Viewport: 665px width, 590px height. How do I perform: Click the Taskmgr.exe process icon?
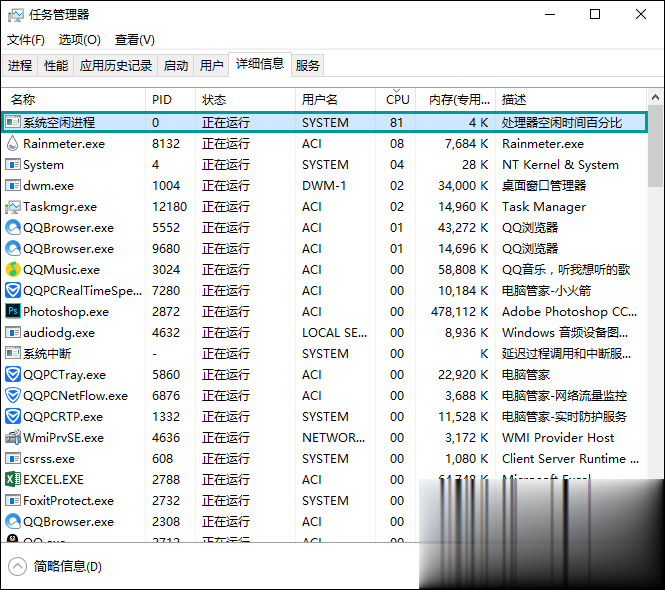pos(13,207)
